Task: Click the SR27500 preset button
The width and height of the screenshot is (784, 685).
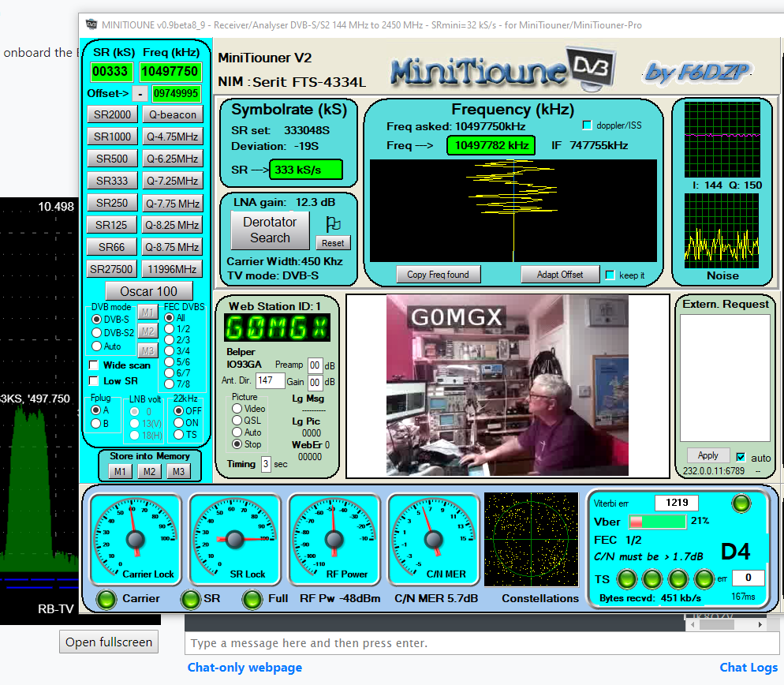Action: pos(111,269)
